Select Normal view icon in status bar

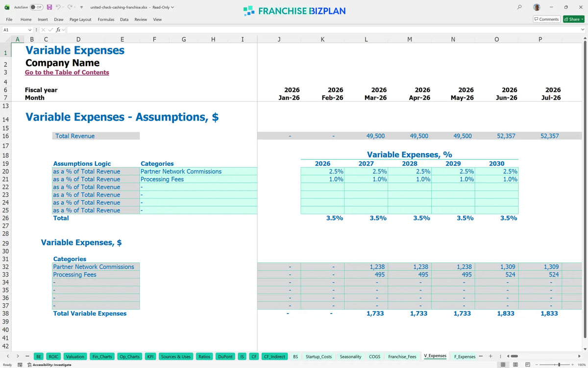[x=503, y=365]
